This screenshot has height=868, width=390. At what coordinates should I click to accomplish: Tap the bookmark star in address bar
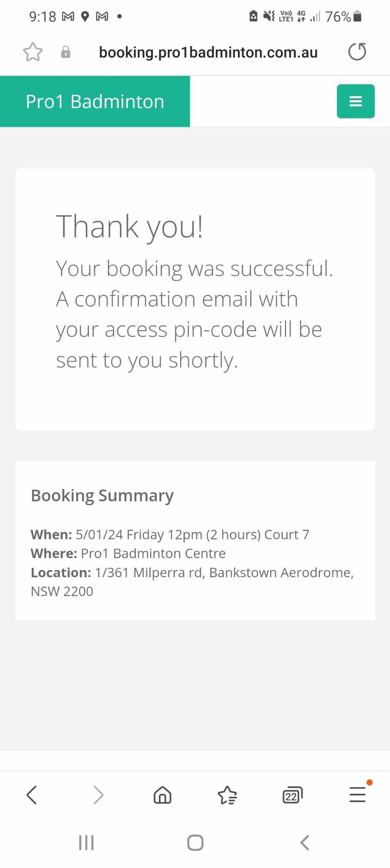[33, 52]
